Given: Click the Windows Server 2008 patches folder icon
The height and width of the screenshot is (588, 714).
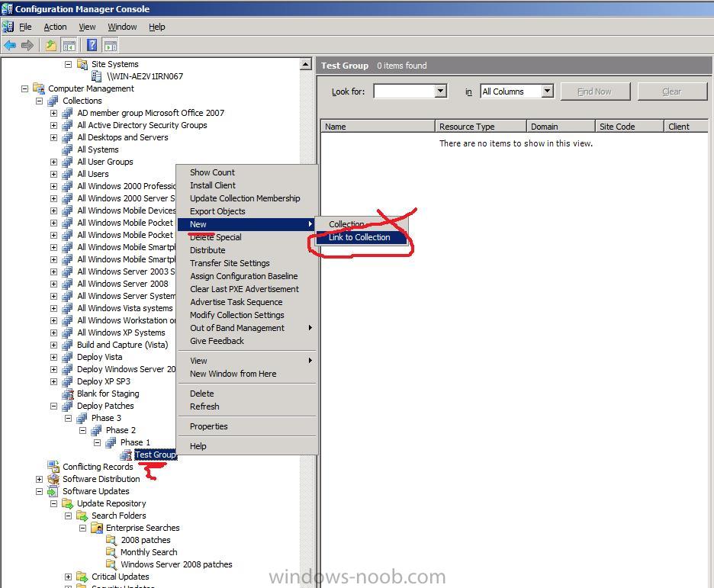Looking at the screenshot, I should pyautogui.click(x=111, y=564).
